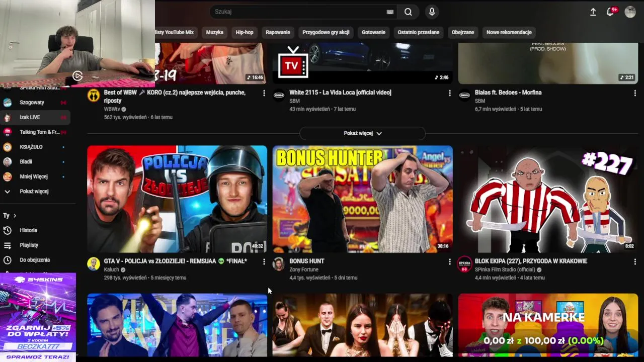Play the Na Kamerkę thumbnail
The width and height of the screenshot is (644, 362).
548,325
